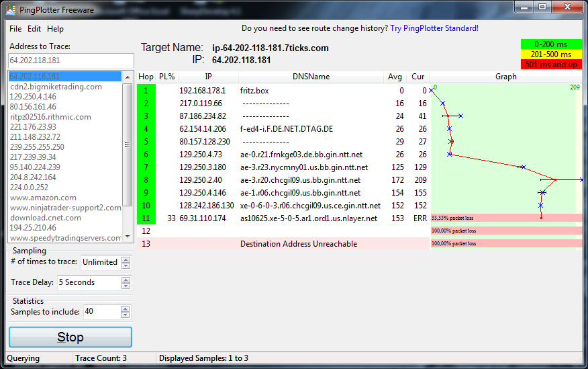This screenshot has width=588, height=369.
Task: Select 211.148.232.72 in the address list
Action: (65, 137)
